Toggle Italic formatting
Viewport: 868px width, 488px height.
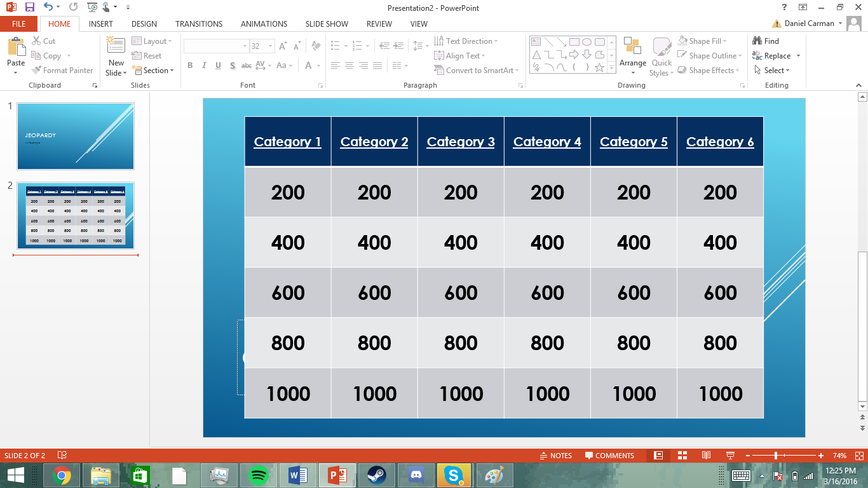tap(204, 65)
